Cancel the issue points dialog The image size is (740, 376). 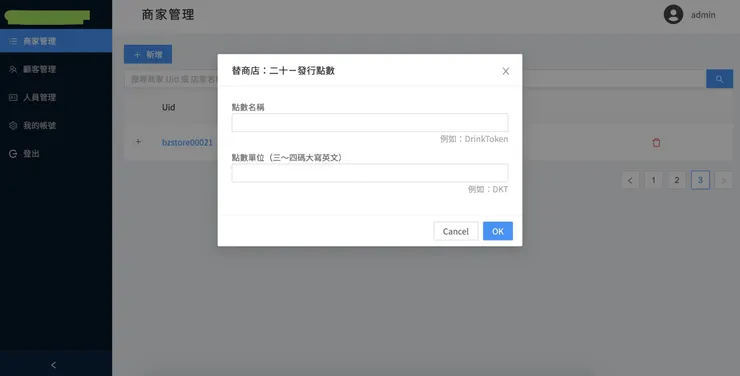click(455, 231)
